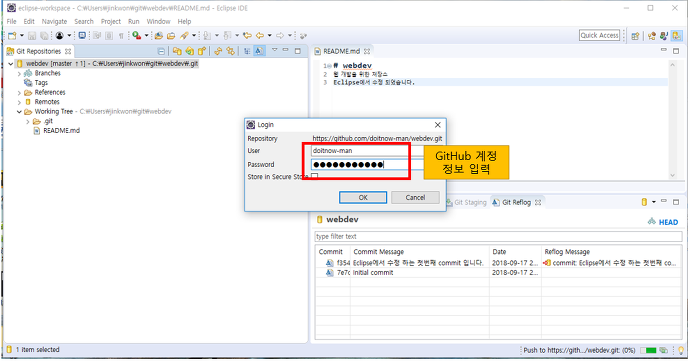Viewport: 694px width, 361px height.
Task: Maximize the README.md editor area
Action: [676, 51]
